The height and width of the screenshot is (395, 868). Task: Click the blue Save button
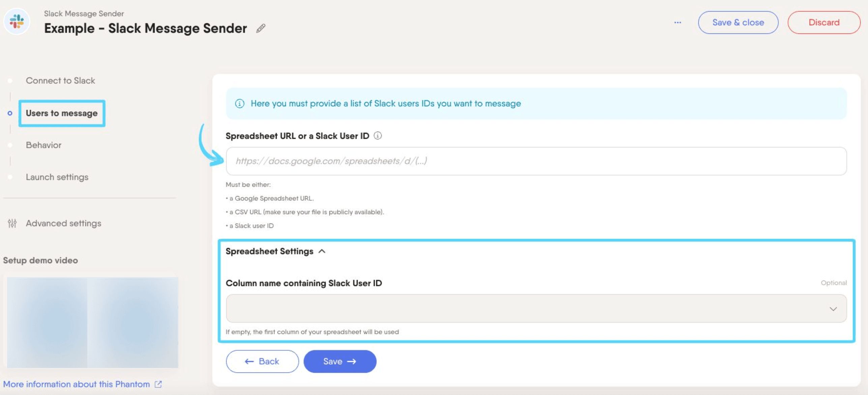(340, 361)
